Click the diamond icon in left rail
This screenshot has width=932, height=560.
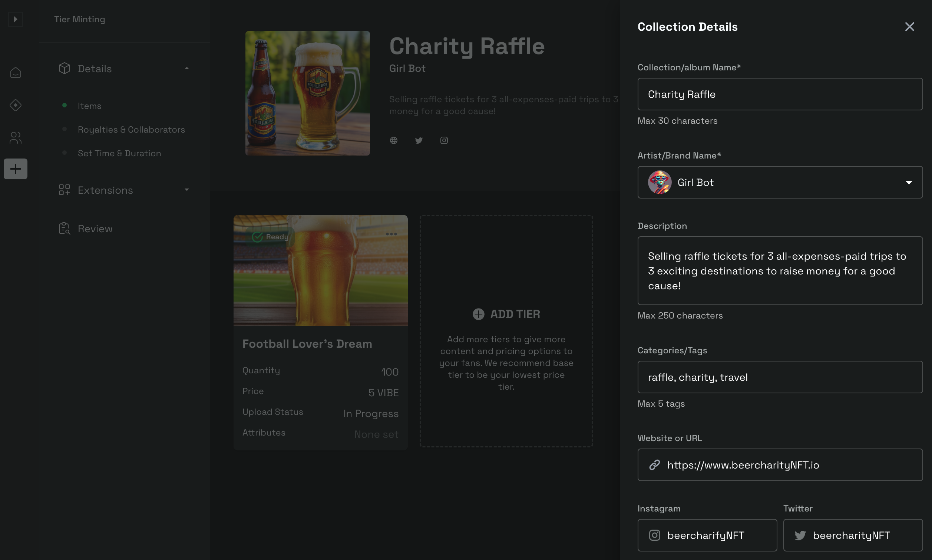[x=16, y=105]
